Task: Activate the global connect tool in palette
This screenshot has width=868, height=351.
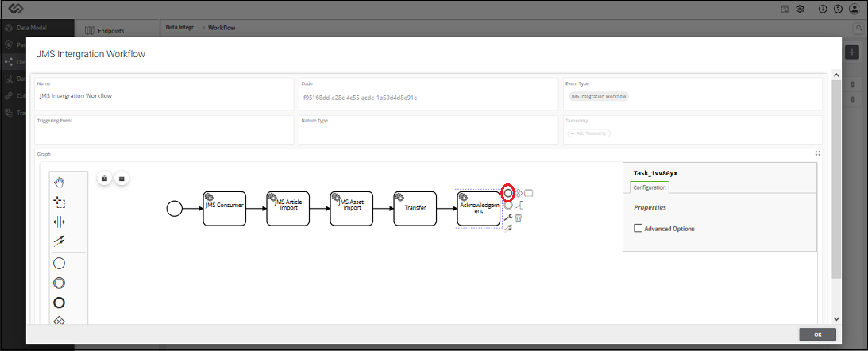Action: (60, 241)
